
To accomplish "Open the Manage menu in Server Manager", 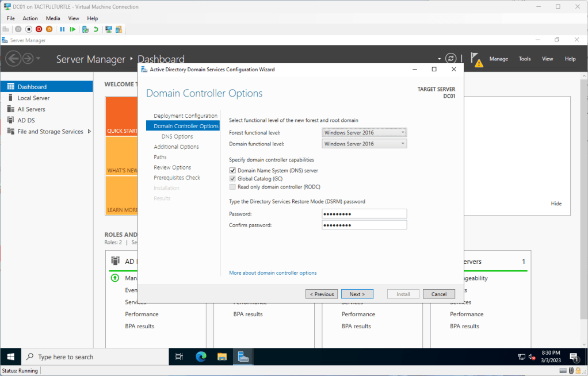I will coord(498,59).
